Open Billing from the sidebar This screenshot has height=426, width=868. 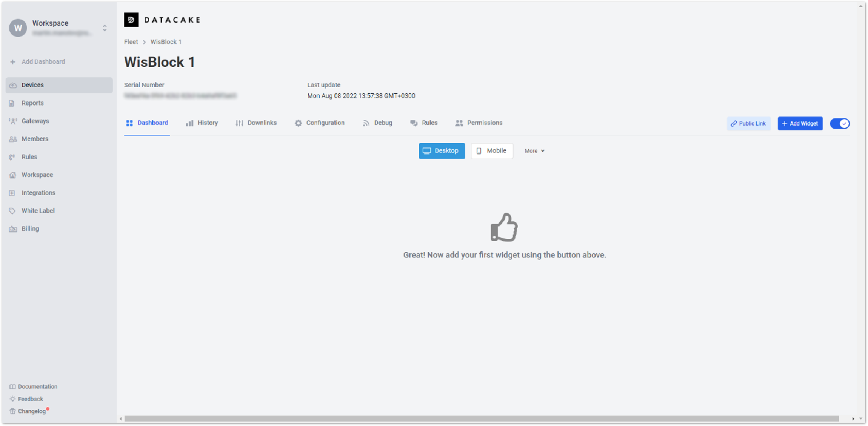coord(30,229)
